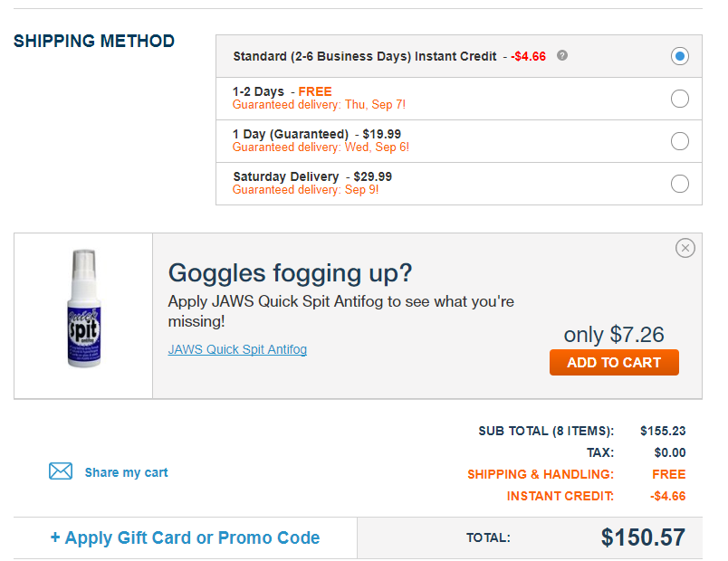Screen dimensions: 728x561
Task: Click the $150.57 total amount
Action: pyautogui.click(x=643, y=537)
